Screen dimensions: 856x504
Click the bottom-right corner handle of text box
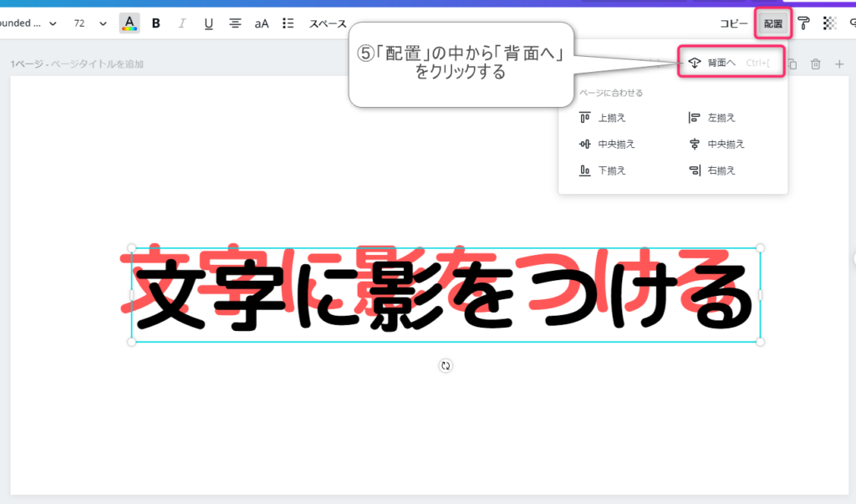click(x=760, y=342)
